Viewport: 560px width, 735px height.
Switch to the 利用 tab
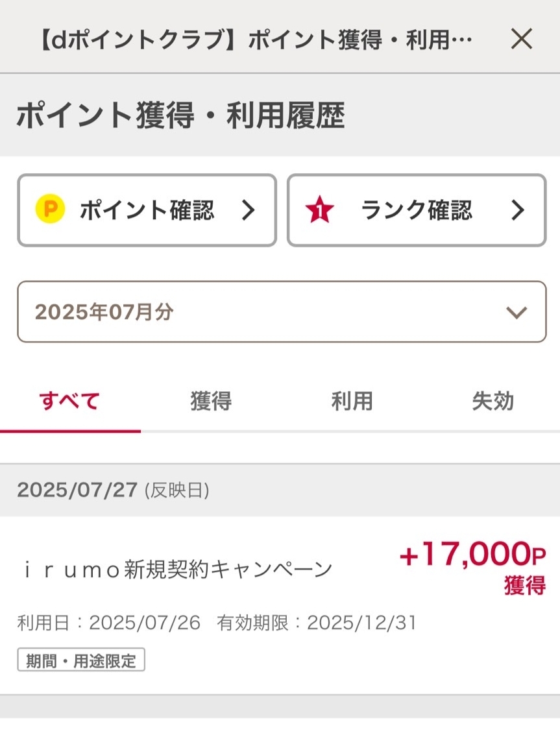click(x=352, y=402)
